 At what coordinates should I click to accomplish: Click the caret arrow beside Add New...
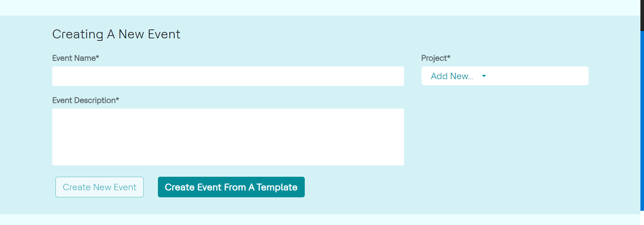[484, 76]
